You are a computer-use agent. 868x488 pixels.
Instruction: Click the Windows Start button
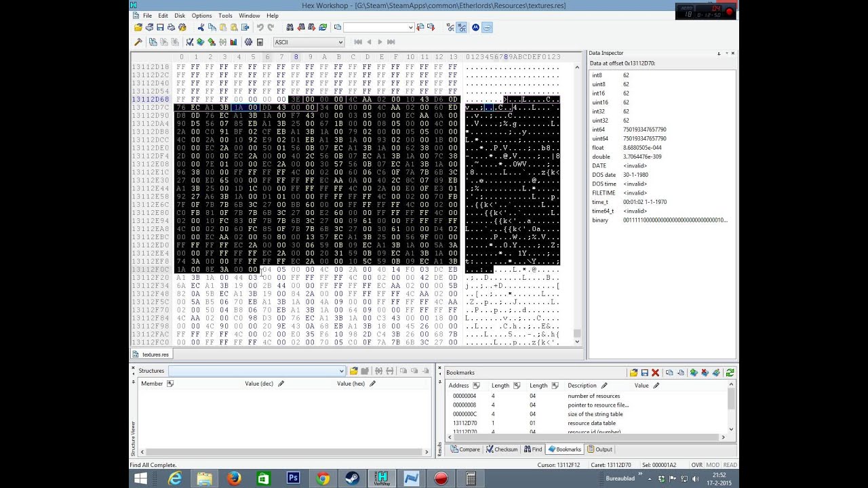point(141,479)
